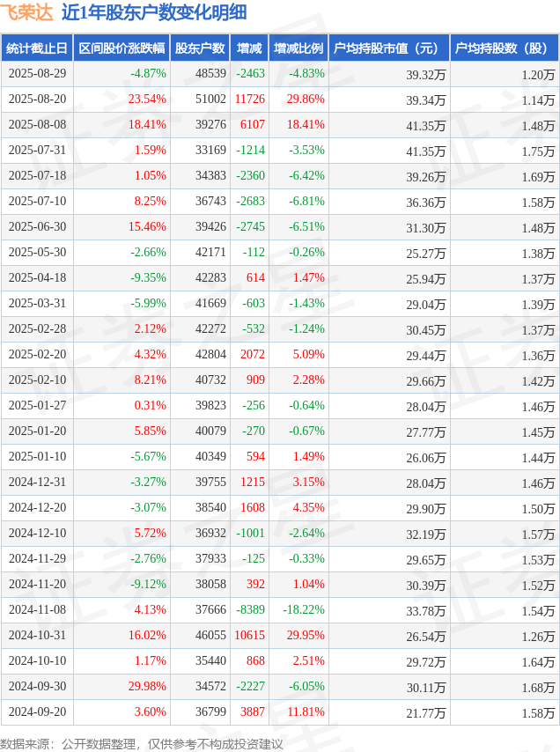Select the 29.95% ratio cell
Image resolution: width=560 pixels, height=752 pixels.
[306, 635]
